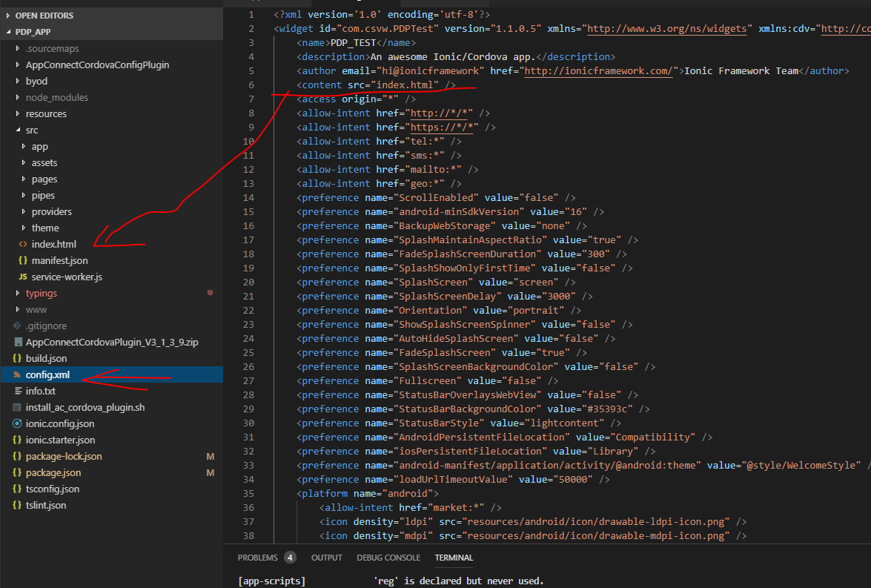This screenshot has width=871, height=588.
Task: Expand the AppConnectCordovaConfigPlugin folder
Action: pyautogui.click(x=18, y=65)
